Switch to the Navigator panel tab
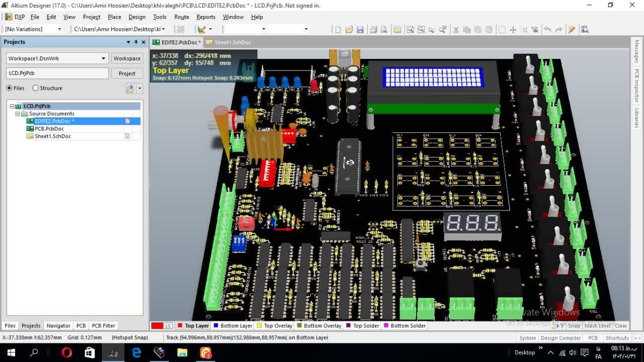 58,326
